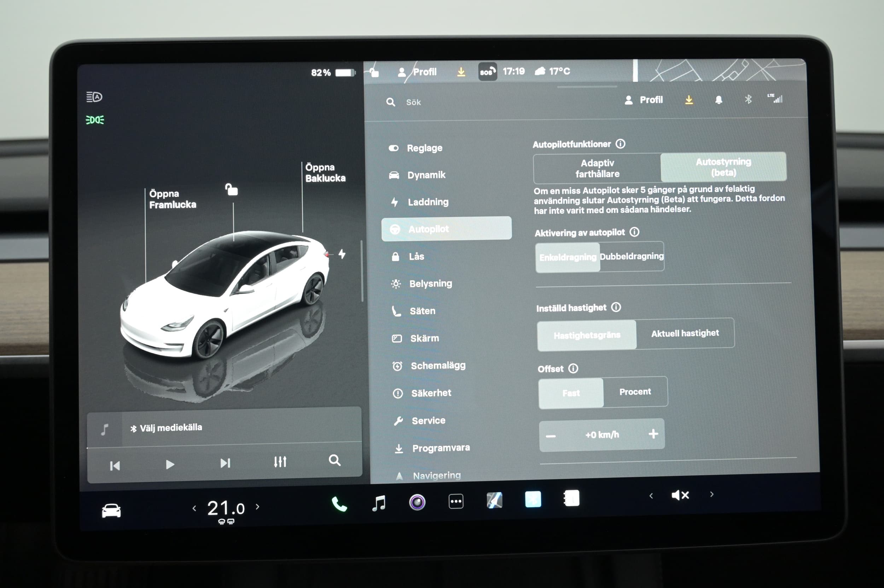Tap the green parking lights indicator

click(95, 120)
